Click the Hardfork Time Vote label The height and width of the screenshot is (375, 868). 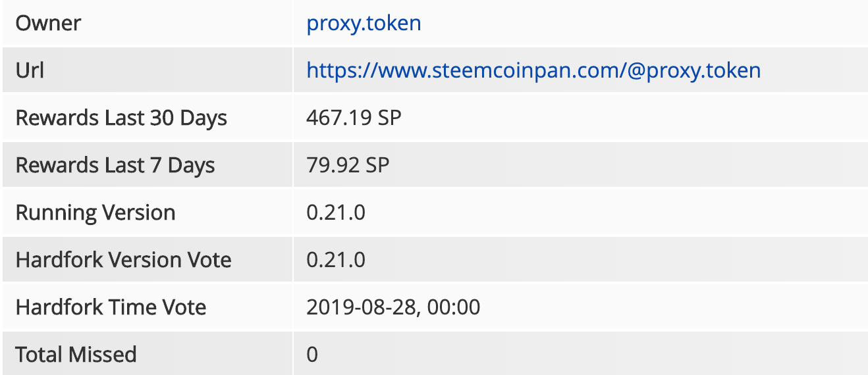[111, 307]
